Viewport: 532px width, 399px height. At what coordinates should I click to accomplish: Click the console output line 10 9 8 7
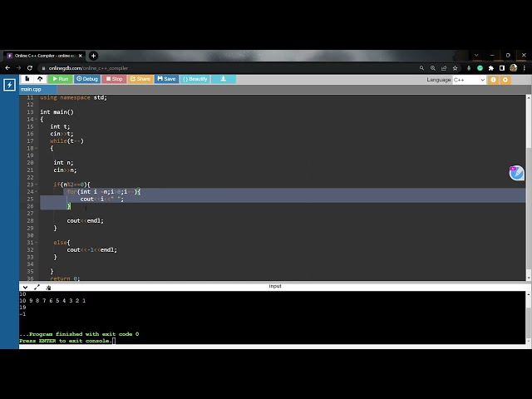click(52, 301)
